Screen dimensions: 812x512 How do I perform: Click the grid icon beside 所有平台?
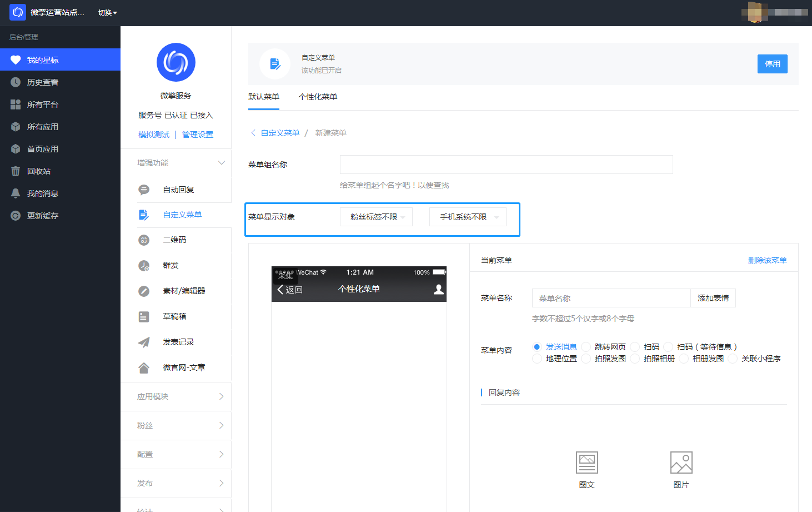pos(16,104)
